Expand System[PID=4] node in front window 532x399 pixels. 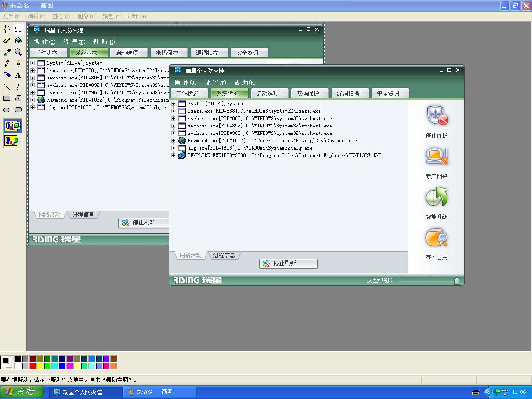173,104
